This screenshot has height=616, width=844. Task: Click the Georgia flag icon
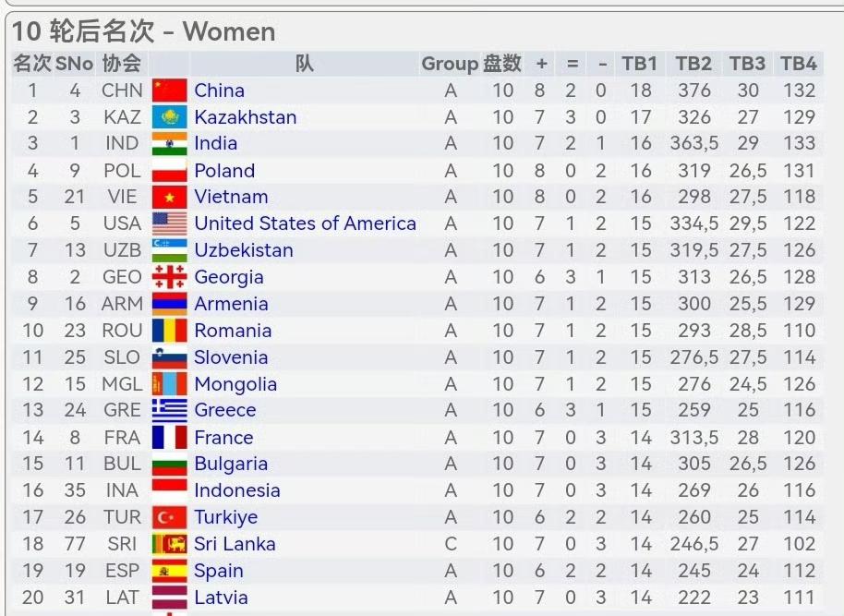170,277
